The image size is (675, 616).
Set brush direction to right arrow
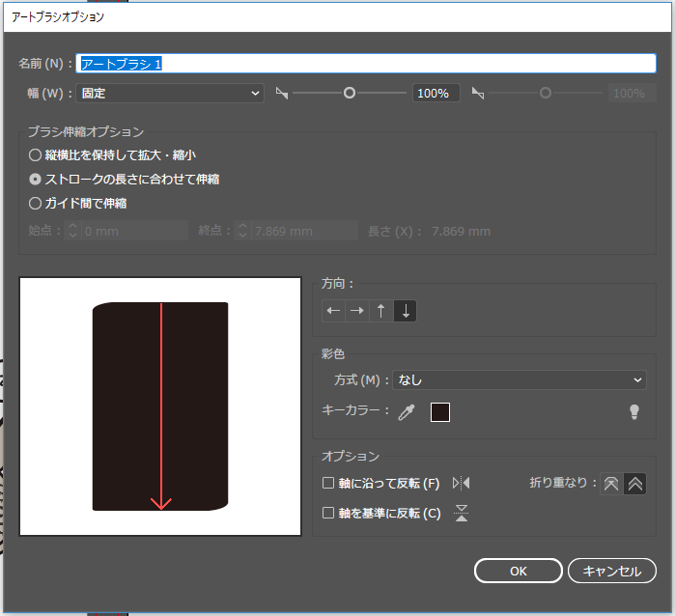point(357,311)
